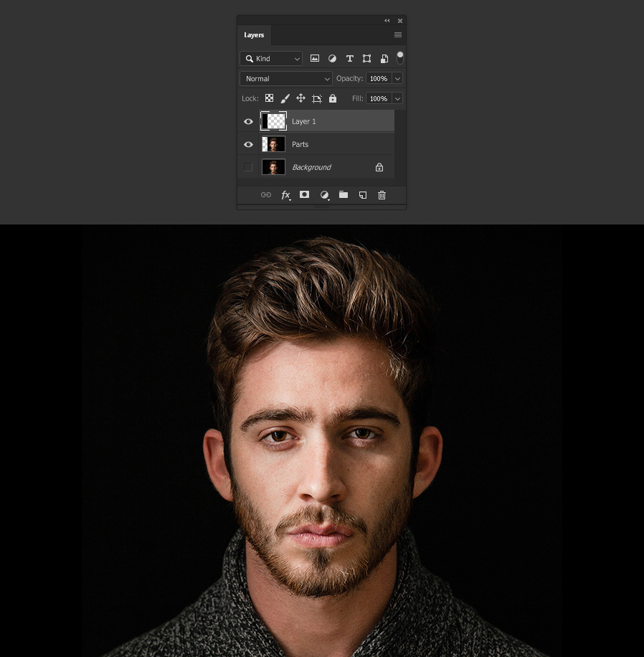644x657 pixels.
Task: Close the Layers panel
Action: [400, 21]
